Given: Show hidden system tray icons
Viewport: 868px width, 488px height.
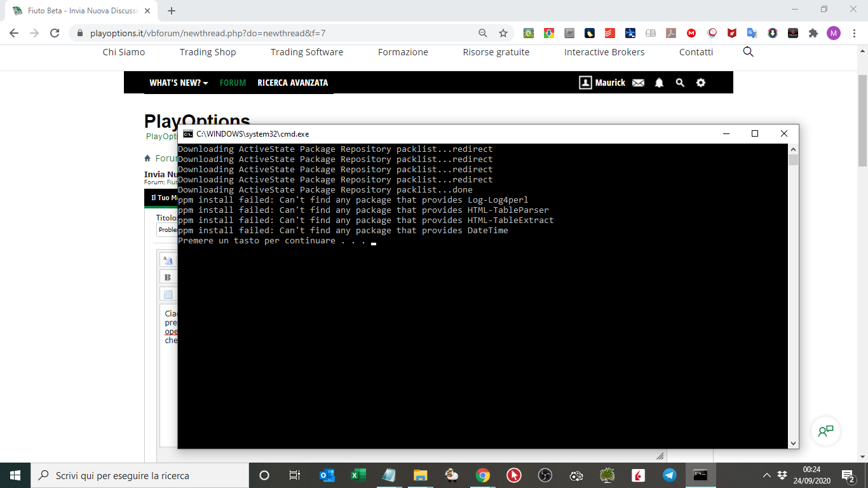Looking at the screenshot, I should coord(767,475).
